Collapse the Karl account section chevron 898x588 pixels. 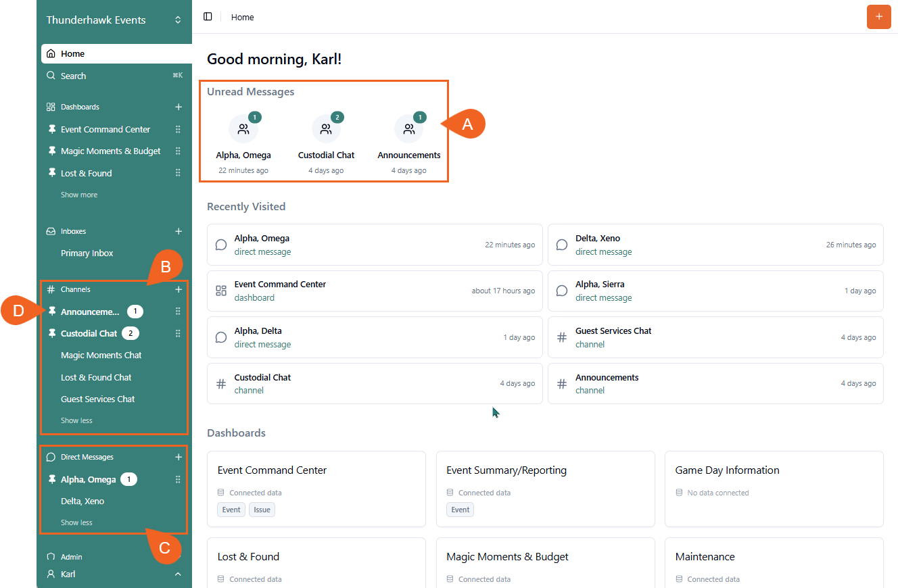click(x=177, y=574)
